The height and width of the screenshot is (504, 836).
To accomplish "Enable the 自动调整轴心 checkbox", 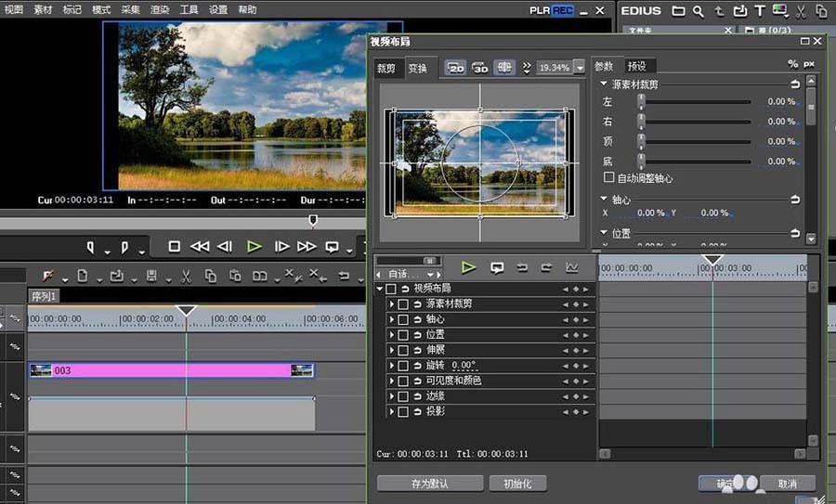I will [609, 177].
